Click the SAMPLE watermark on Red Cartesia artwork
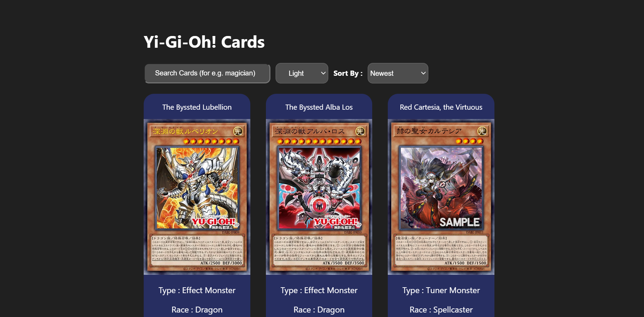The width and height of the screenshot is (644, 317). click(x=459, y=222)
